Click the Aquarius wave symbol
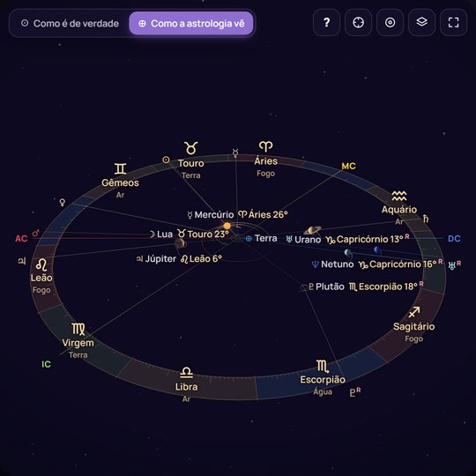The width and height of the screenshot is (476, 476). [x=399, y=196]
